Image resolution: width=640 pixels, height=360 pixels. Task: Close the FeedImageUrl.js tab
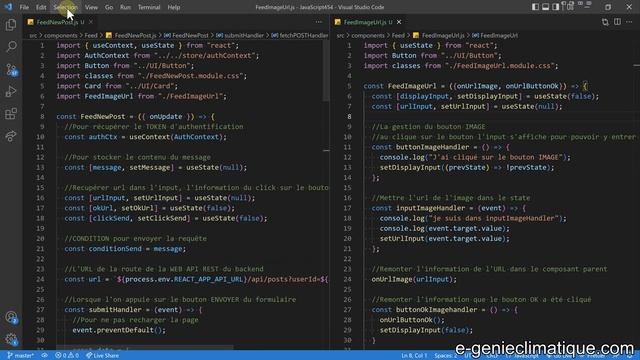coord(399,22)
